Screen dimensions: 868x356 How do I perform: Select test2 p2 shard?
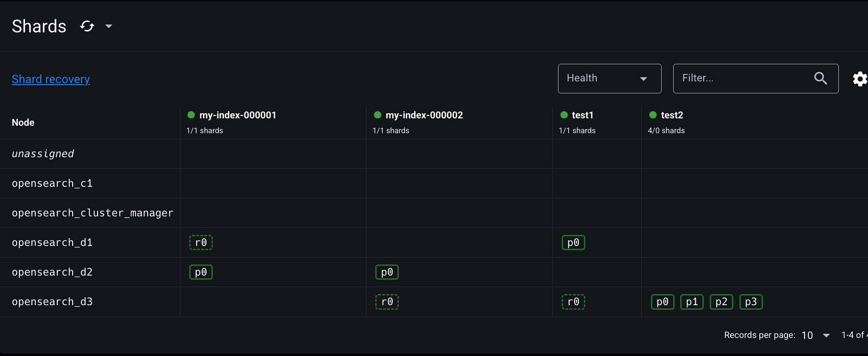pos(721,302)
